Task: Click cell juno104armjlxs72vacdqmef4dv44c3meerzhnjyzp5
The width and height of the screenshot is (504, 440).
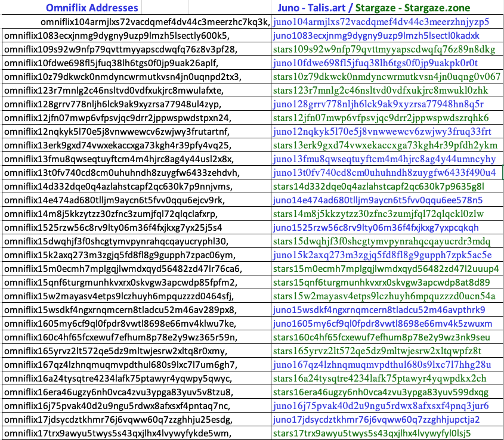Action: pos(387,21)
